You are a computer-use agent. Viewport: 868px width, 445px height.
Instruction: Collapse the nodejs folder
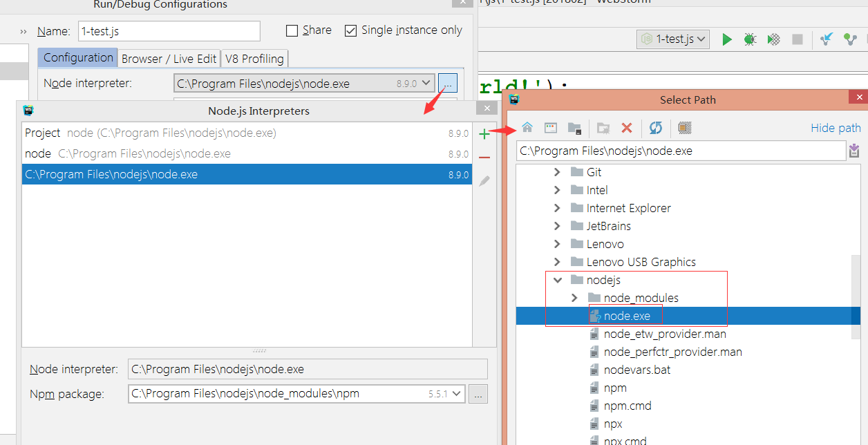coord(558,280)
